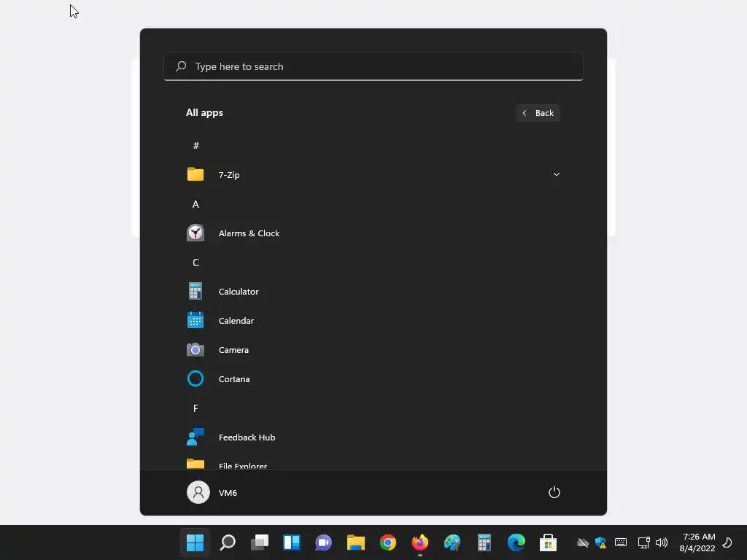747x560 pixels.
Task: Open Microsoft Store on taskbar
Action: pos(549,542)
